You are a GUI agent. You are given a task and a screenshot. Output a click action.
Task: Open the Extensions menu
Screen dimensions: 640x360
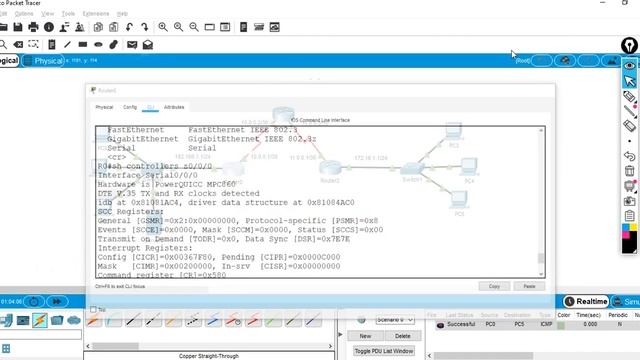tap(96, 14)
